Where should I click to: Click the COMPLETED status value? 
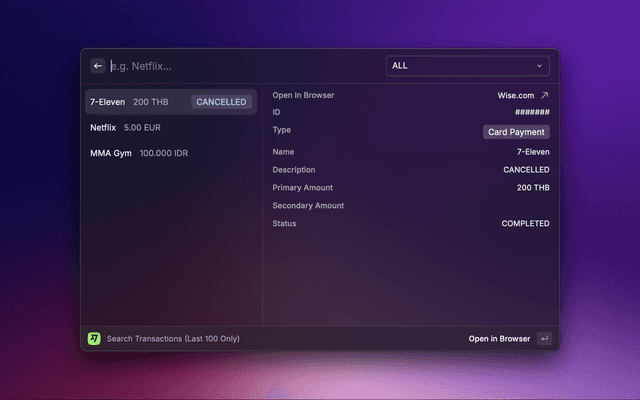click(525, 224)
